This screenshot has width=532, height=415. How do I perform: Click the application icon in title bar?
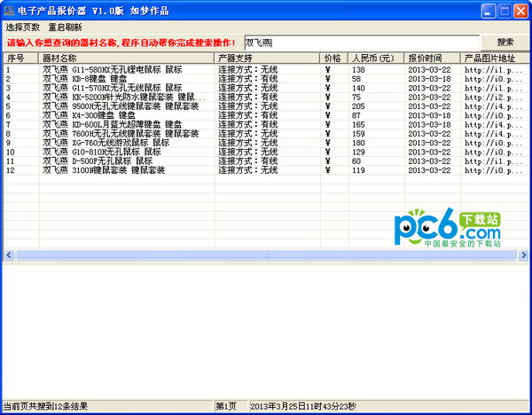[x=9, y=11]
